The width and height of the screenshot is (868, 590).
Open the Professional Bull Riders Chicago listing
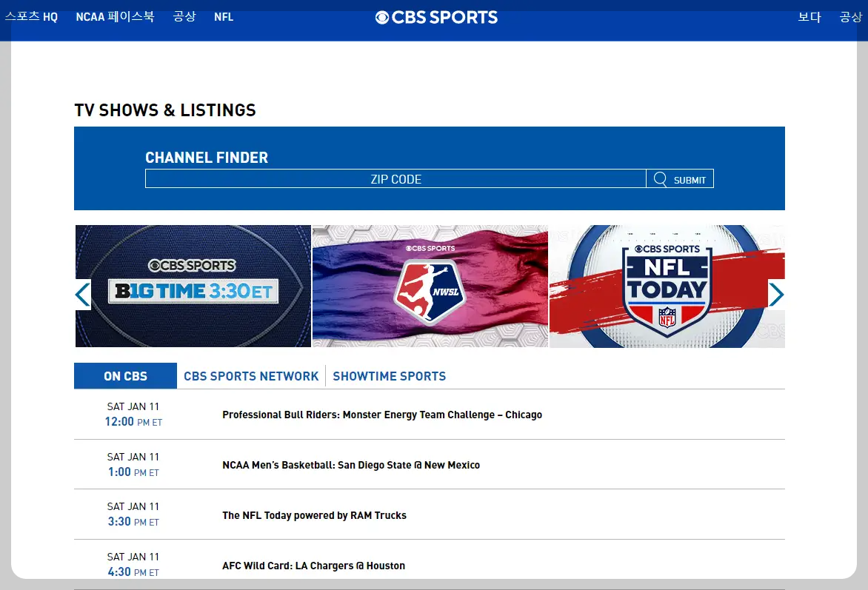382,415
